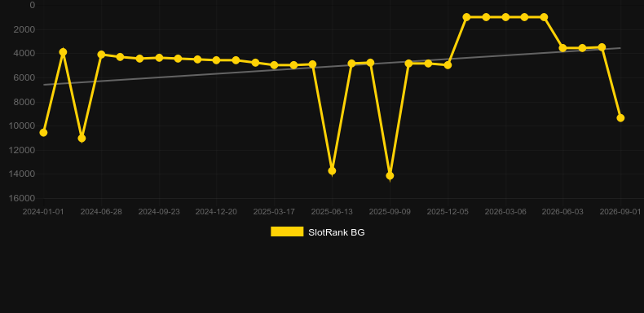The width and height of the screenshot is (644, 313).
Task: Click the 2025-09-09 axis date label
Action: coord(390,212)
